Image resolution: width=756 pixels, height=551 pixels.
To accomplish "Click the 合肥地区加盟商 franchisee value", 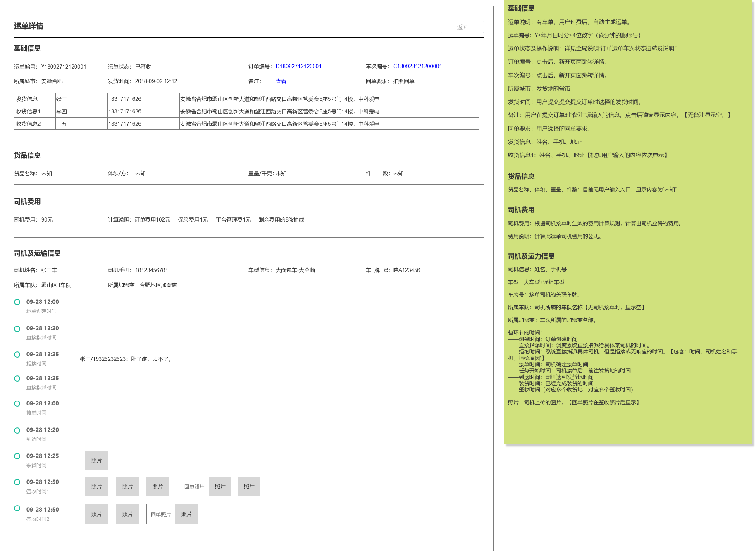I will pyautogui.click(x=158, y=285).
